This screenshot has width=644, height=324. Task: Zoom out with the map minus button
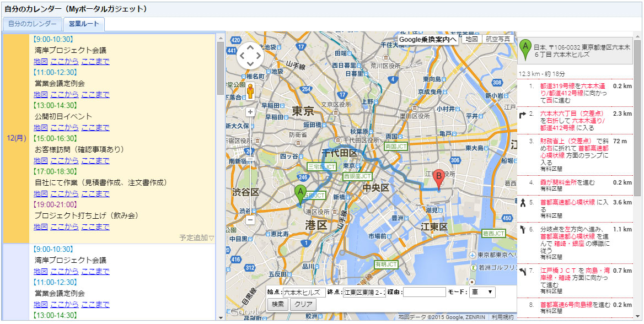(250, 220)
